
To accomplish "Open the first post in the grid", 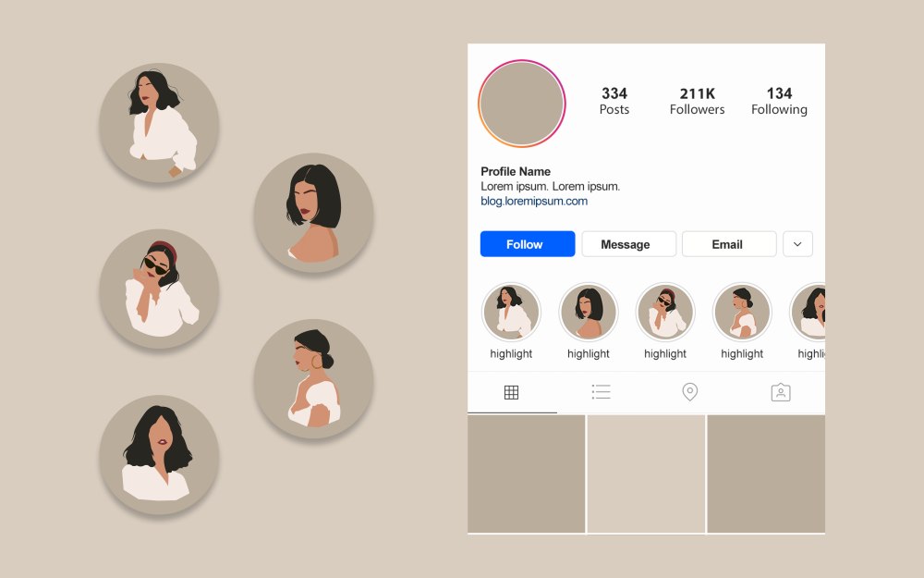I will (527, 473).
